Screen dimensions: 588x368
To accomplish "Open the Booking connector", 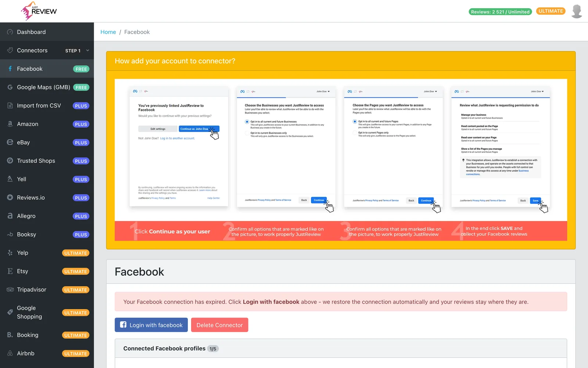I will point(47,335).
